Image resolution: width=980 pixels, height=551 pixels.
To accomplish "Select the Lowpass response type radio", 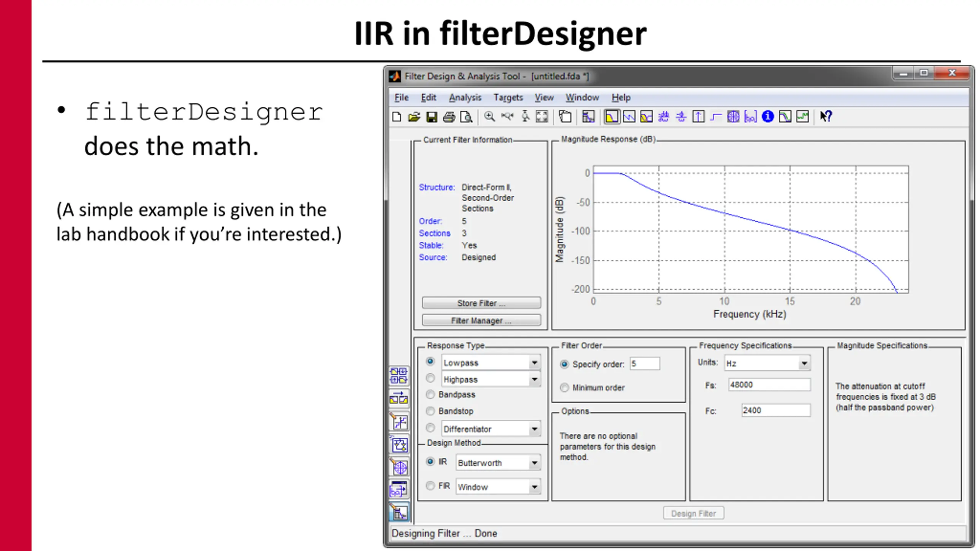I will tap(430, 361).
